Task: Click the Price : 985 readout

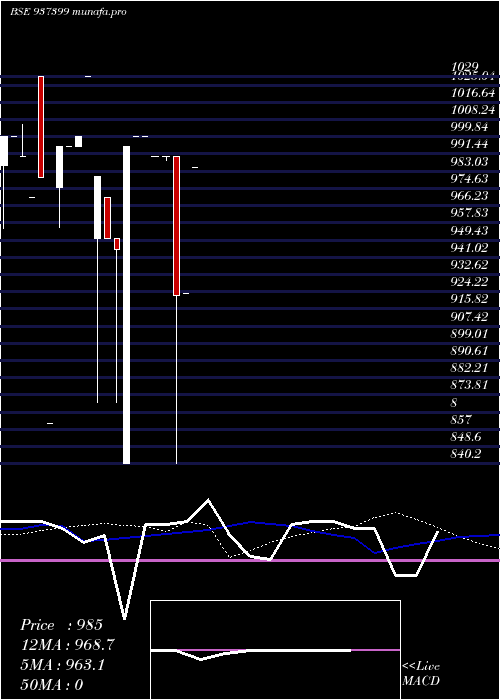Action: tap(62, 625)
